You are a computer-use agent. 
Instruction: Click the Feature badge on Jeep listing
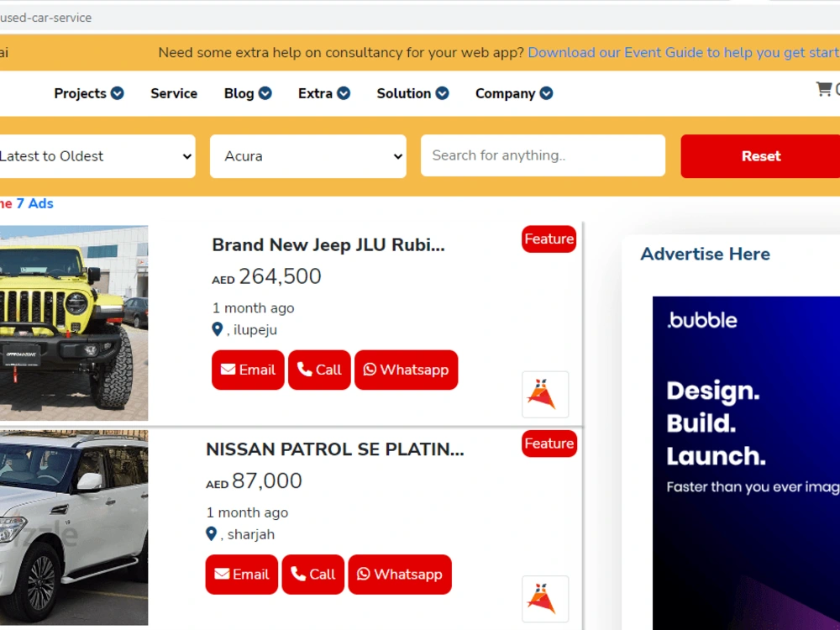pos(549,239)
